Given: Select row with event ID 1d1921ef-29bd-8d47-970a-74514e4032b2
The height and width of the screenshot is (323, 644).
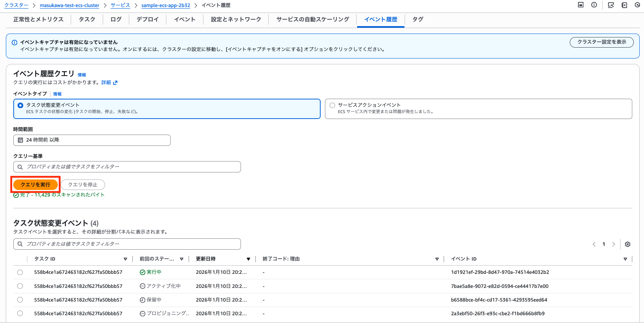Looking at the screenshot, I should (x=20, y=272).
